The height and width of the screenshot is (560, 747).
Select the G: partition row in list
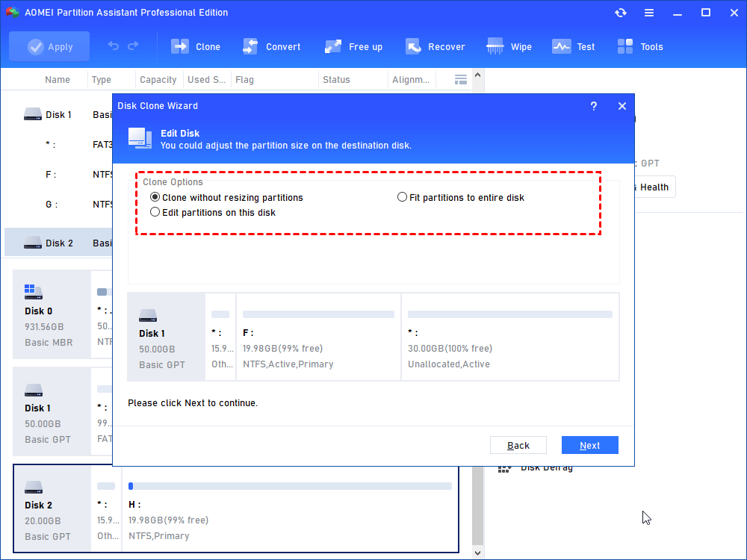tap(58, 205)
